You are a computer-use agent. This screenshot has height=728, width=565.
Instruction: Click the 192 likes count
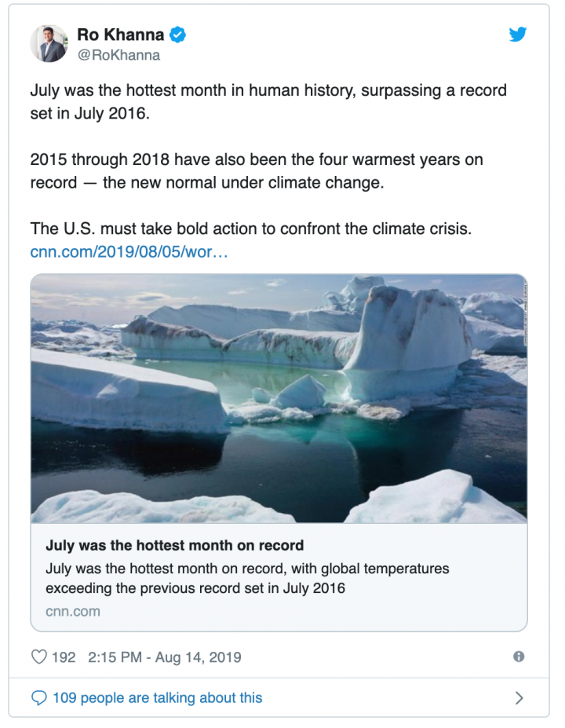64,657
